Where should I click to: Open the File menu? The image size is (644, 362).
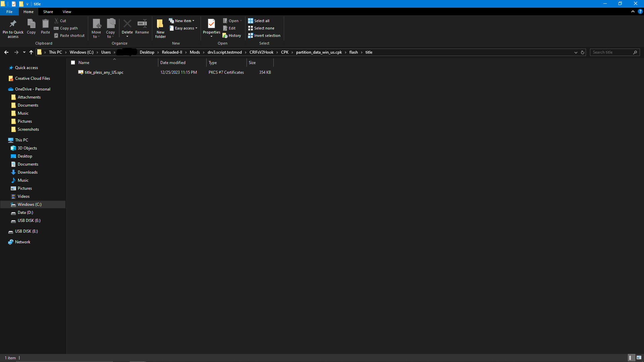coord(9,12)
